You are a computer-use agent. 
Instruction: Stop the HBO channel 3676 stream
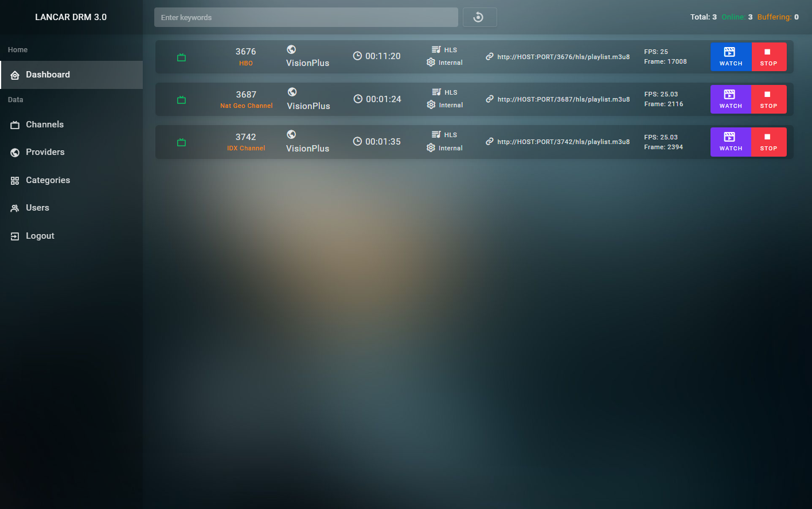768,57
